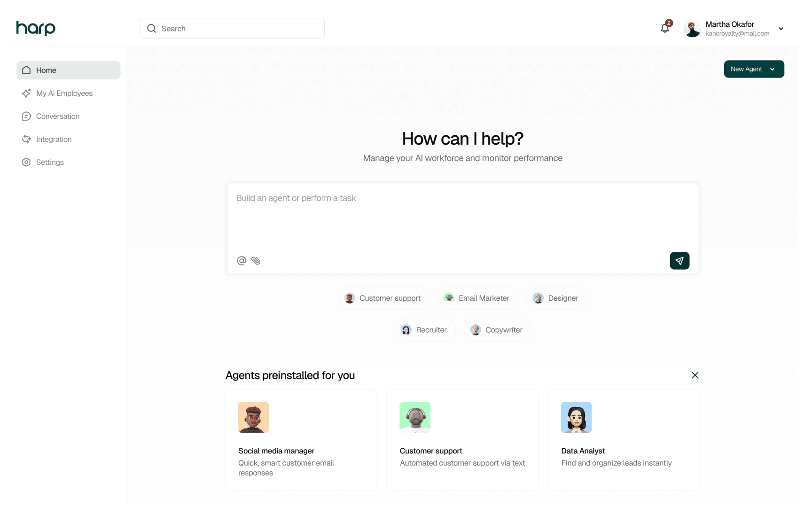This screenshot has height=514, width=812.
Task: Dismiss the preinstalled agents panel
Action: click(695, 375)
